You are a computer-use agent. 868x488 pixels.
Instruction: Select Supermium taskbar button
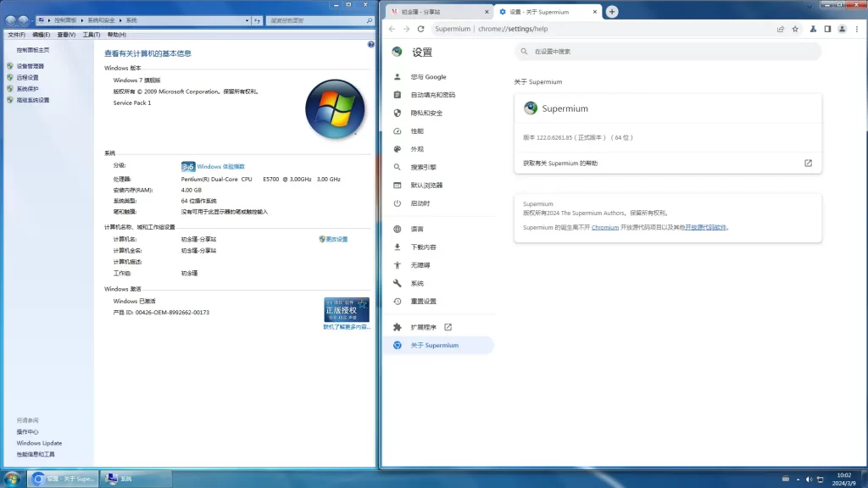coord(64,479)
